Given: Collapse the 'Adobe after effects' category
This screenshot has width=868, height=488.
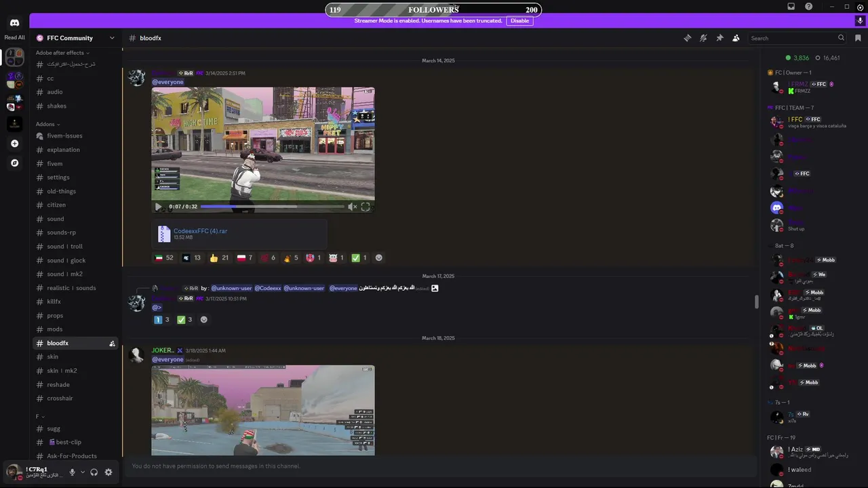Looking at the screenshot, I should tap(62, 53).
